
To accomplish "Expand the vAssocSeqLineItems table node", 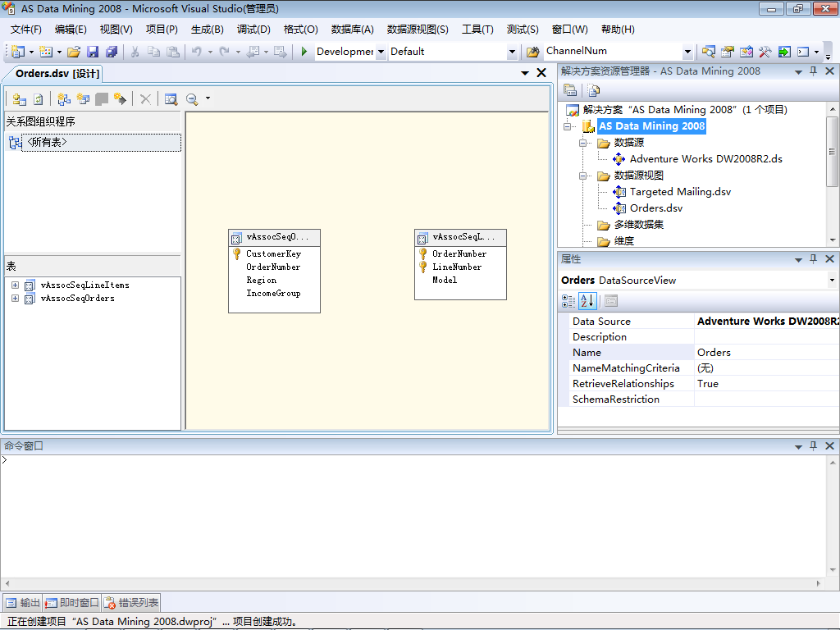I will tap(15, 285).
